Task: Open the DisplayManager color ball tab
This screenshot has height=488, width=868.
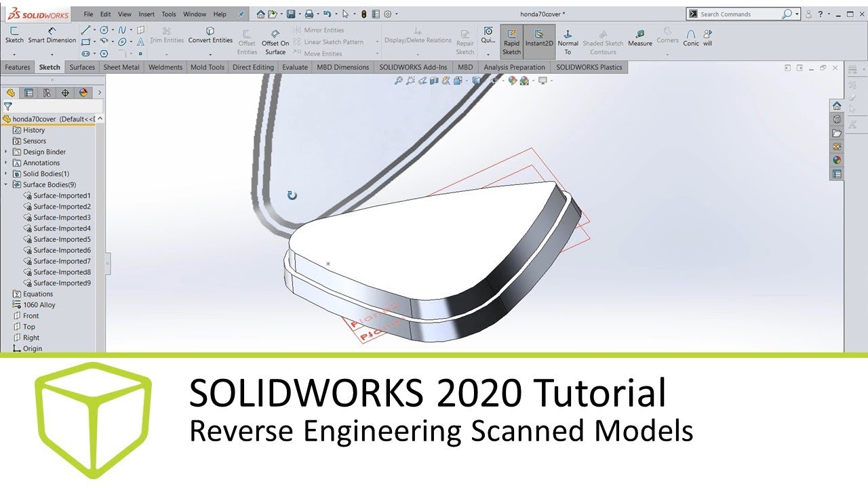Action: coord(83,93)
